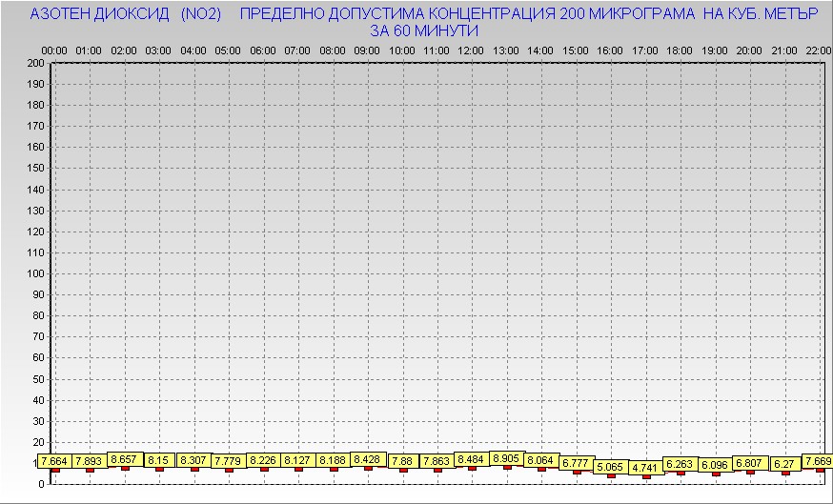This screenshot has width=833, height=504.
Task: Select the 22:00 time label
Action: click(818, 50)
